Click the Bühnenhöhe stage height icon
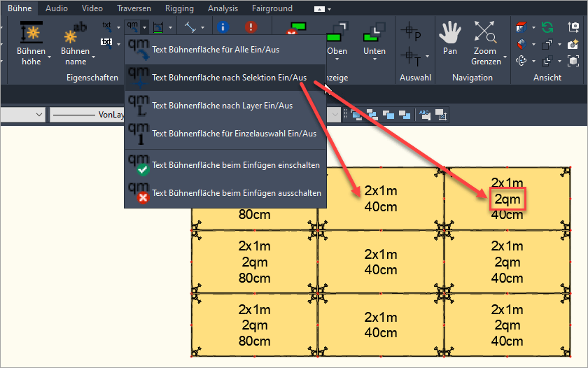The width and height of the screenshot is (588, 368). coord(31,31)
